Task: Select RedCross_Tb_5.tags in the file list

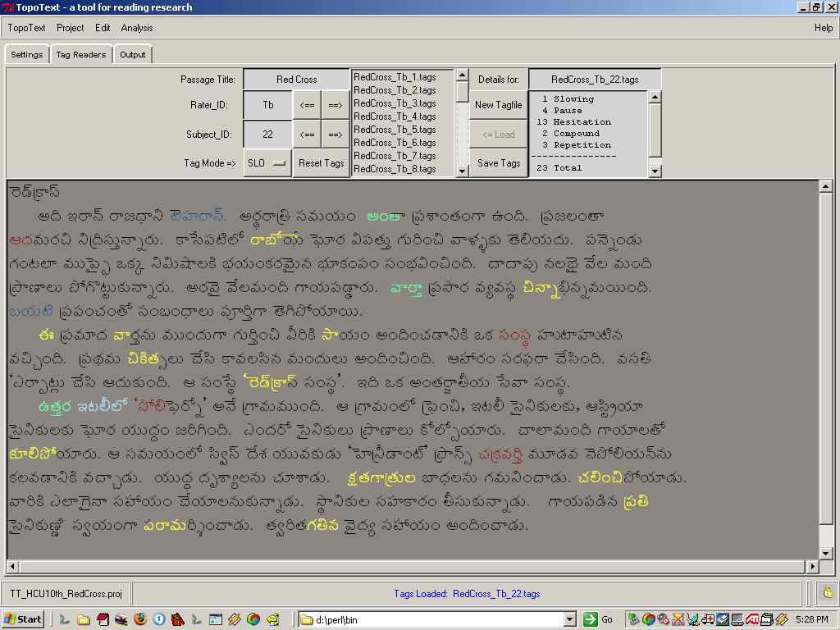Action: click(x=395, y=130)
